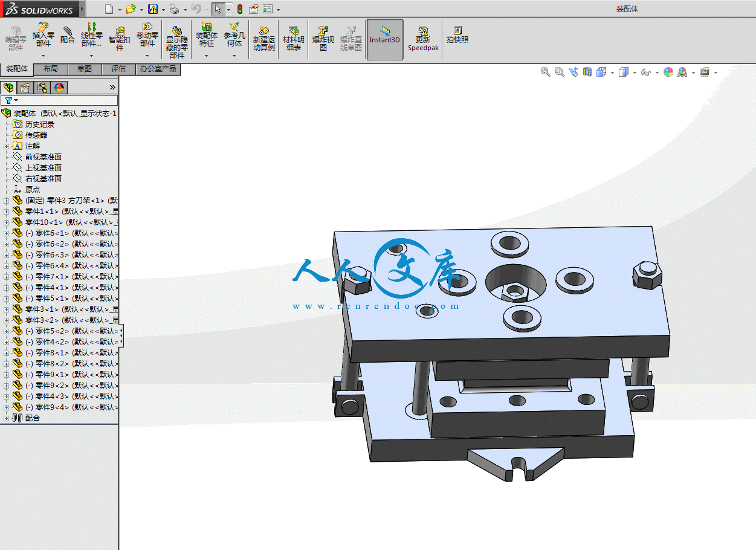The width and height of the screenshot is (756, 550).
Task: Expand the (固定) 零件3 方刀架 node
Action: click(x=6, y=201)
